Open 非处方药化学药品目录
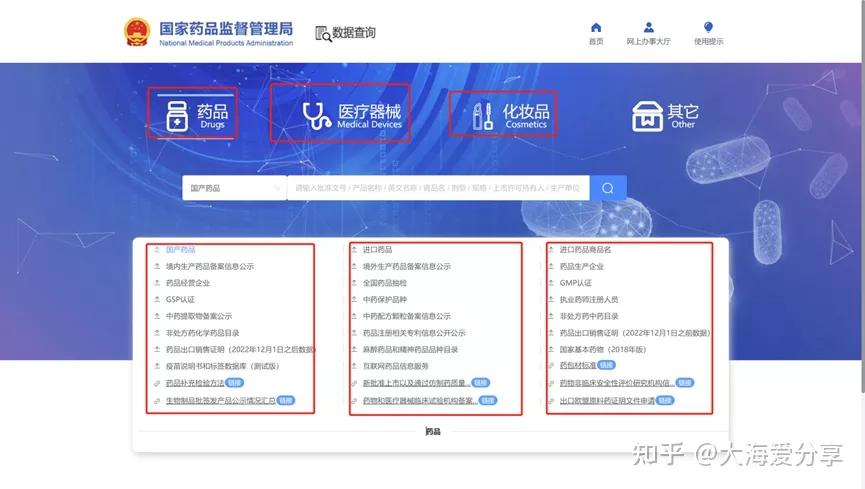 (202, 333)
